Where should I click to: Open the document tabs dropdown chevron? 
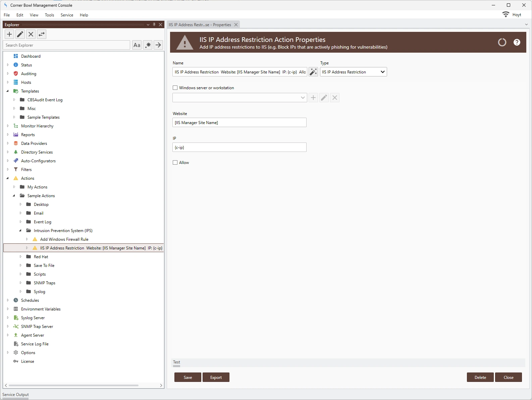tap(526, 24)
